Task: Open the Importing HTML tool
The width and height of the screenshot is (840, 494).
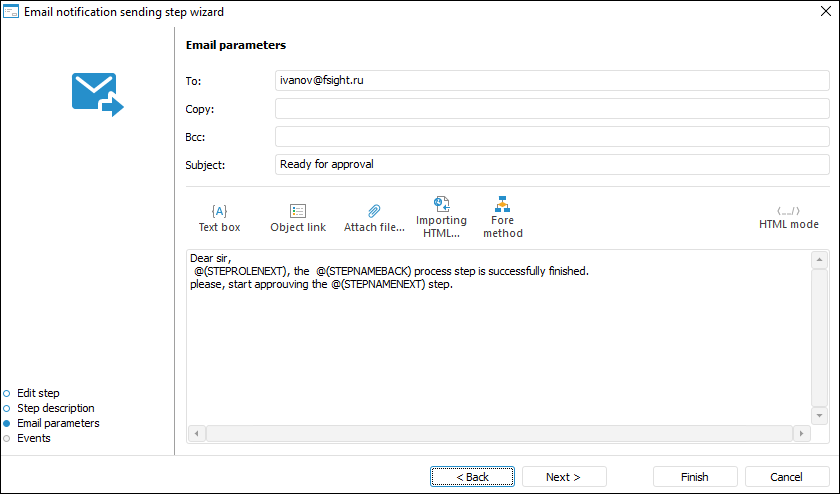Action: [441, 217]
